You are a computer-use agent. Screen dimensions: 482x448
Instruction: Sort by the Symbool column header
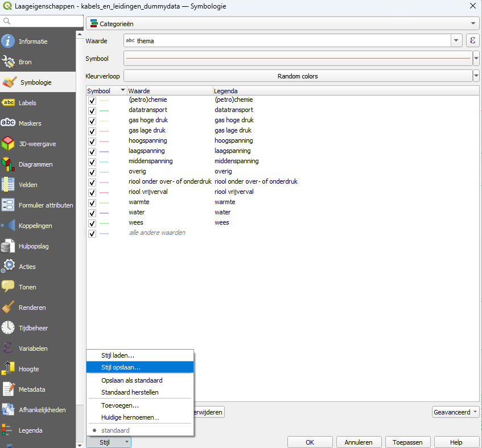click(106, 90)
